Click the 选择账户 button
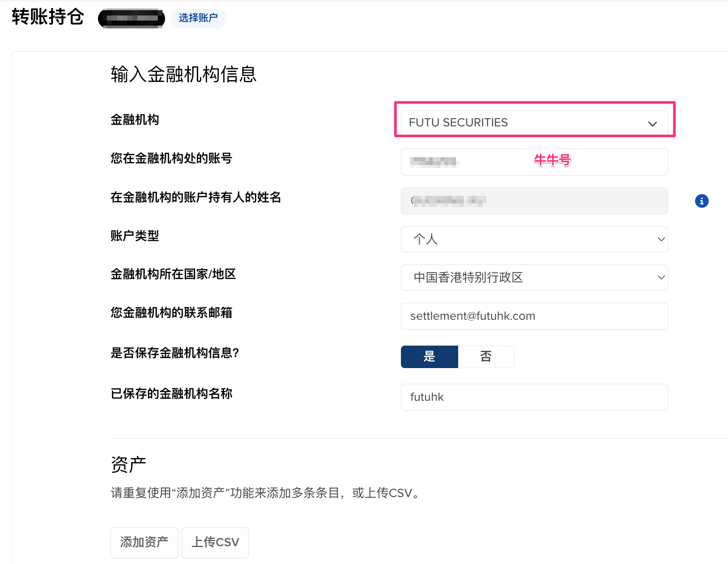The height and width of the screenshot is (564, 728). click(x=198, y=18)
